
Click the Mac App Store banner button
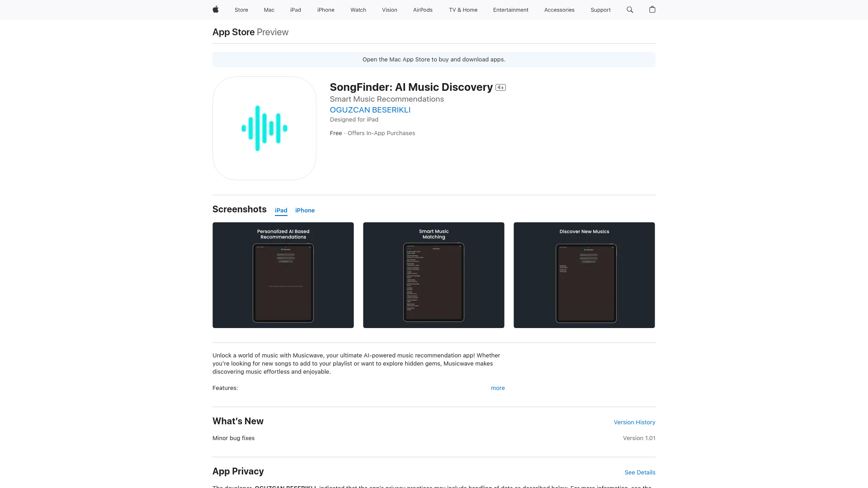434,60
